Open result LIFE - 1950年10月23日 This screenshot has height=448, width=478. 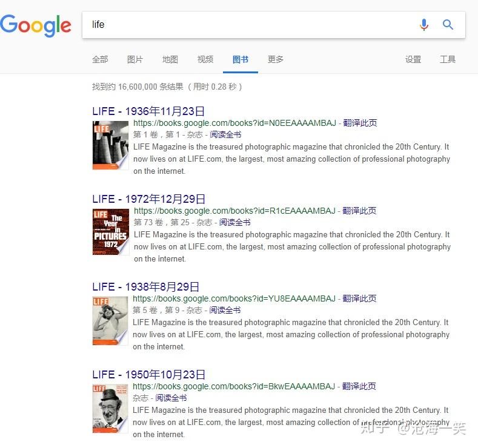(149, 374)
